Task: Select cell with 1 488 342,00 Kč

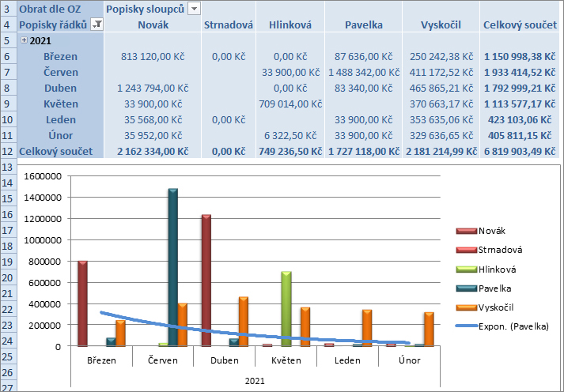Action: point(364,72)
